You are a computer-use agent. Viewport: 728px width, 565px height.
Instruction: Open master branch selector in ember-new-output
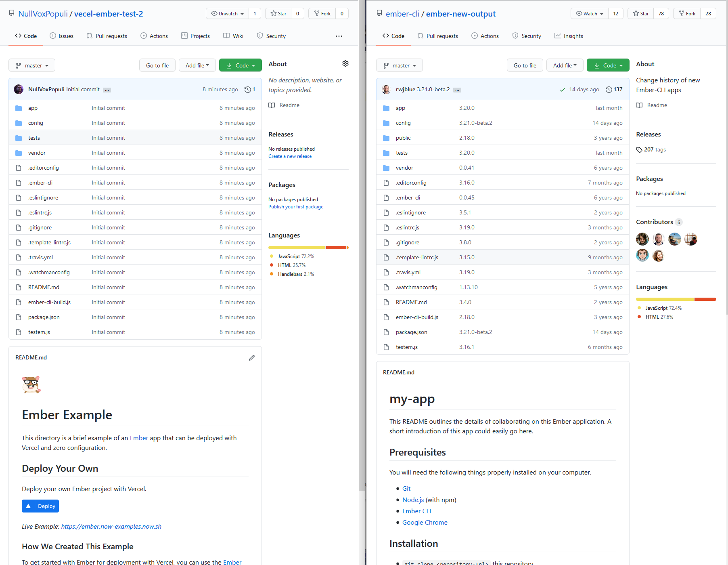(x=400, y=65)
